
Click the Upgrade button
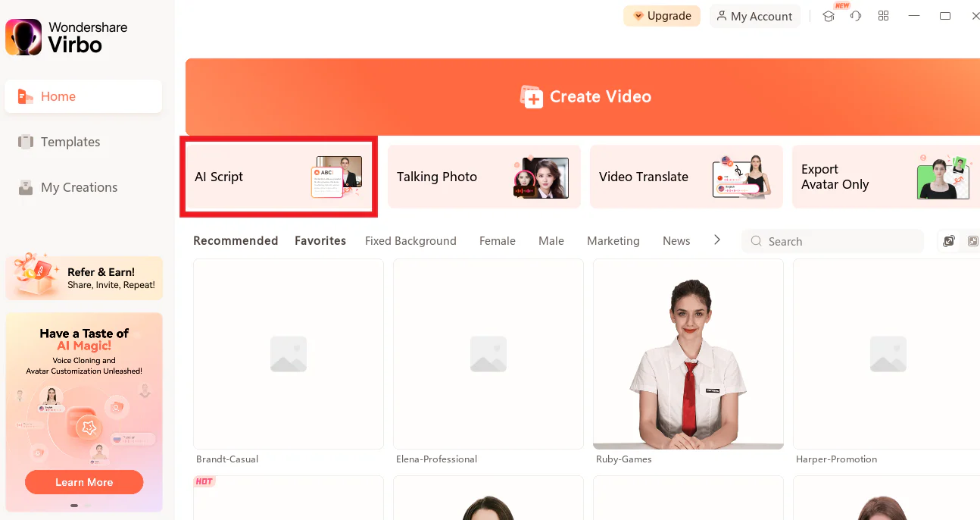pos(662,16)
